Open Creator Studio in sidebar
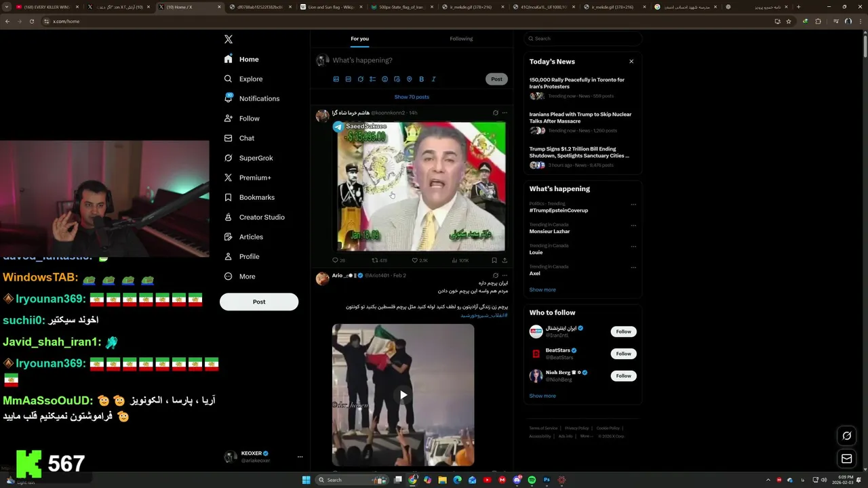 coord(254,217)
